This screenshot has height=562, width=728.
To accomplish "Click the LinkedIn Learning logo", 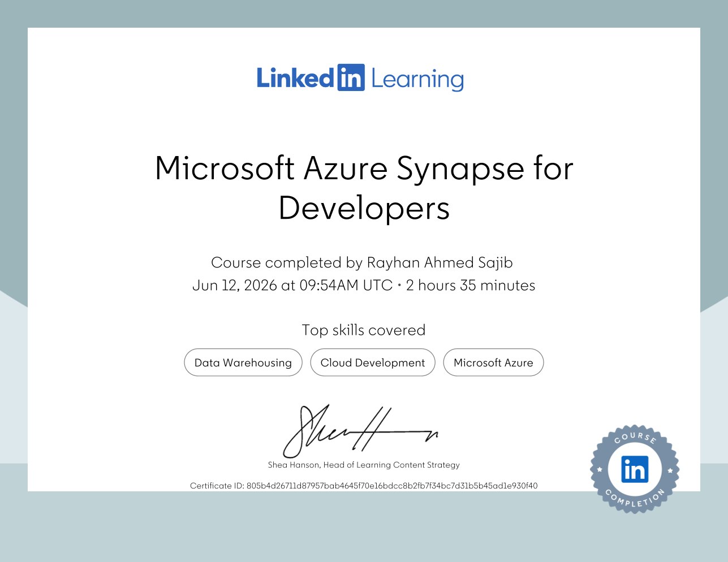I will click(360, 78).
